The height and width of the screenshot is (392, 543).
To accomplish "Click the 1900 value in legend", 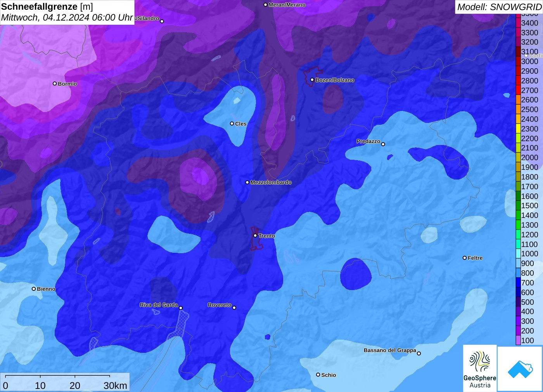I will pos(530,167).
